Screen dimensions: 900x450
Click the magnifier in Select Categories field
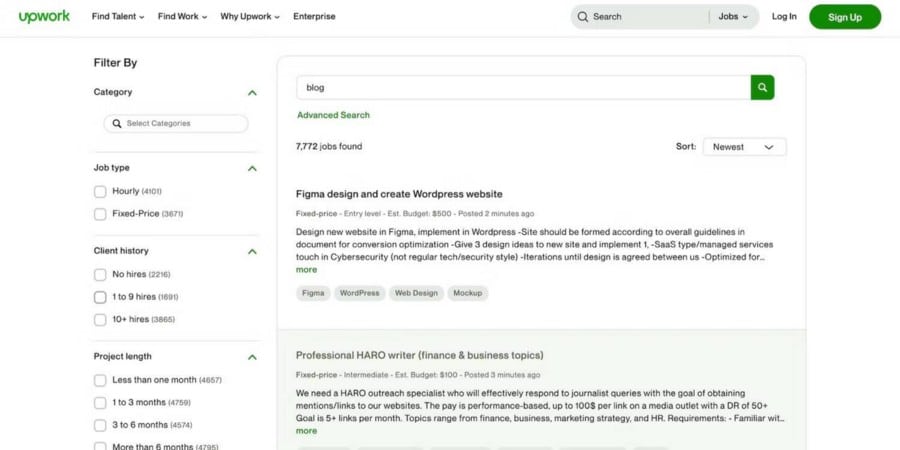[117, 123]
